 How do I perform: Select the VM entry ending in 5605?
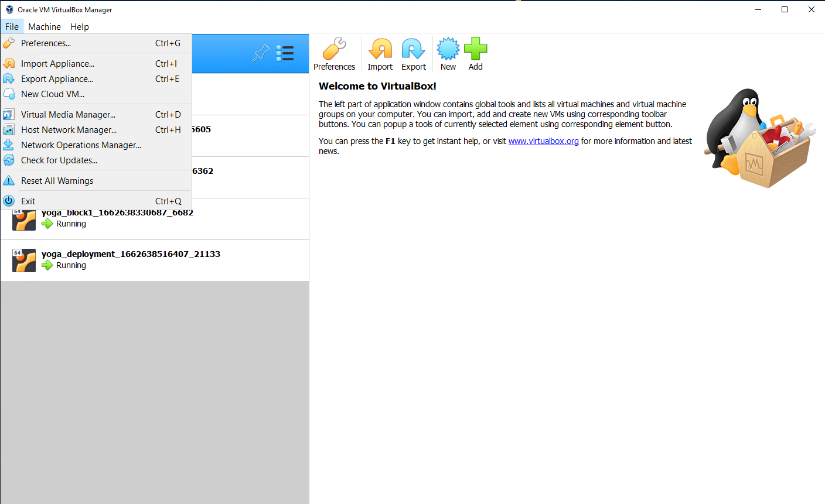(250, 136)
